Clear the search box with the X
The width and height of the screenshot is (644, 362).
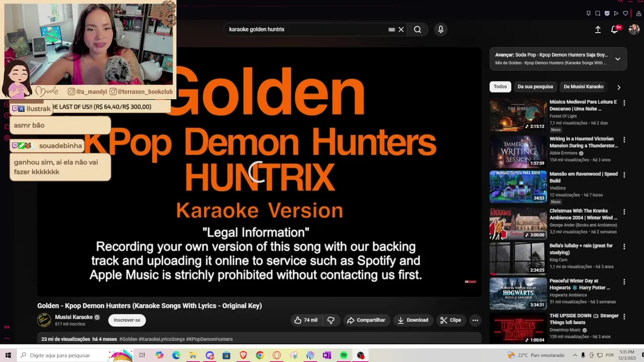coord(401,30)
